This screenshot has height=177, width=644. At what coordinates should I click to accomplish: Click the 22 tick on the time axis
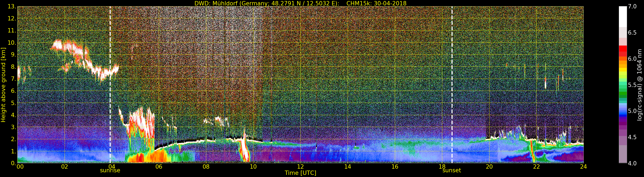click(536, 167)
